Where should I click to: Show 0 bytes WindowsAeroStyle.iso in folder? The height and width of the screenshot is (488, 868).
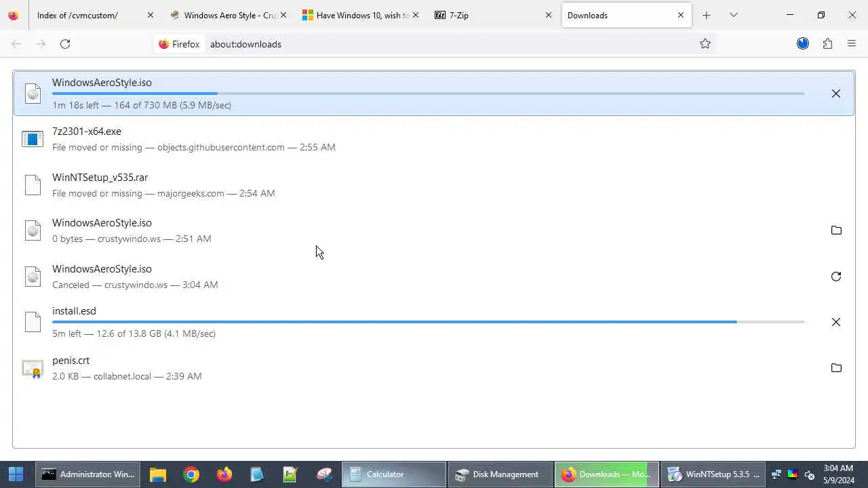pyautogui.click(x=835, y=230)
